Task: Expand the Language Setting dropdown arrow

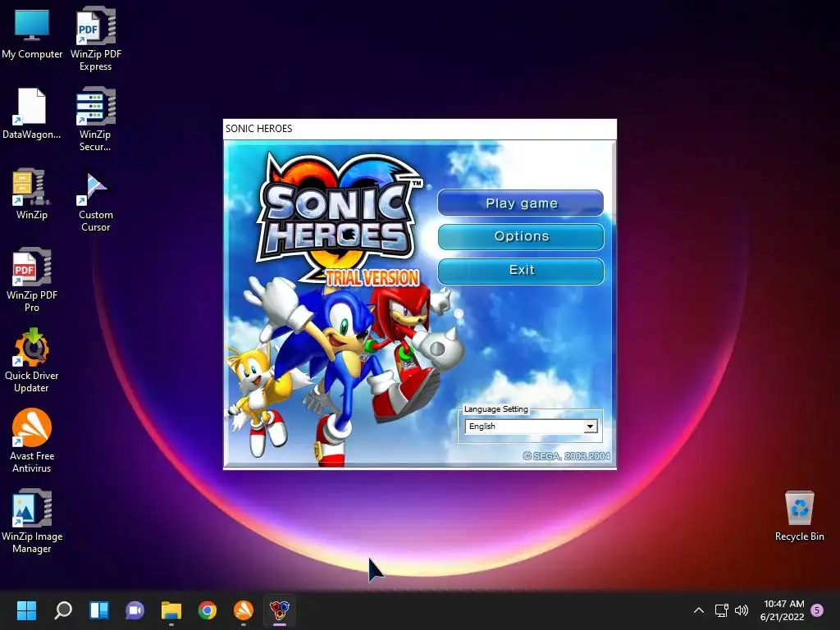Action: click(590, 427)
